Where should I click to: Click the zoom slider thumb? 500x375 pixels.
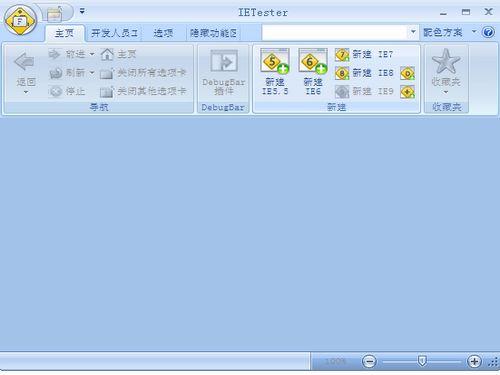(x=422, y=361)
